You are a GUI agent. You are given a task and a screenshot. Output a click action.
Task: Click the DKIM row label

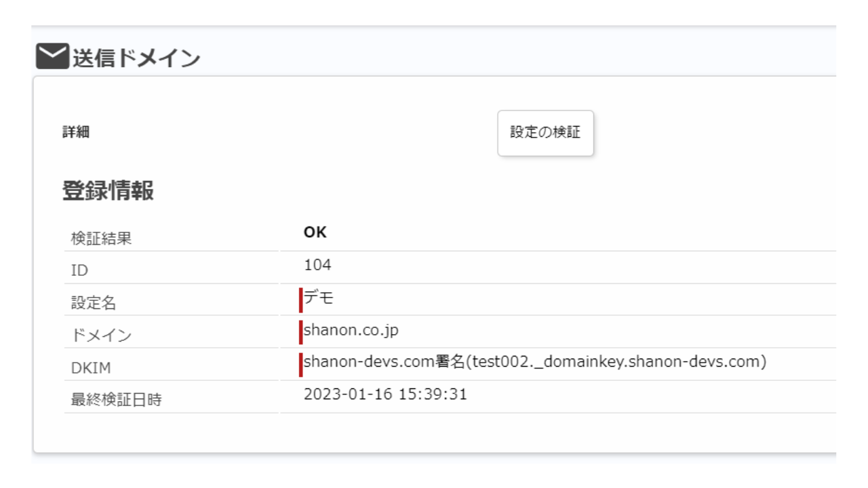(91, 368)
